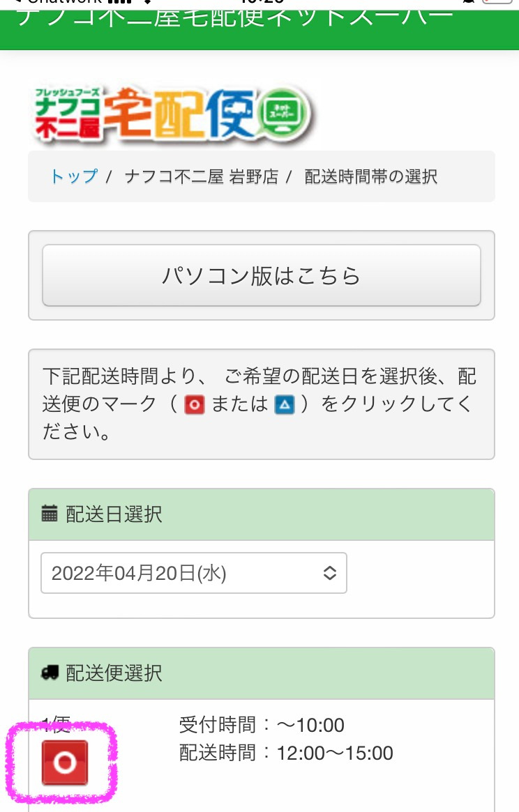
Task: Click 配送時間帯の選択 breadcrumb item
Action: coord(370,176)
